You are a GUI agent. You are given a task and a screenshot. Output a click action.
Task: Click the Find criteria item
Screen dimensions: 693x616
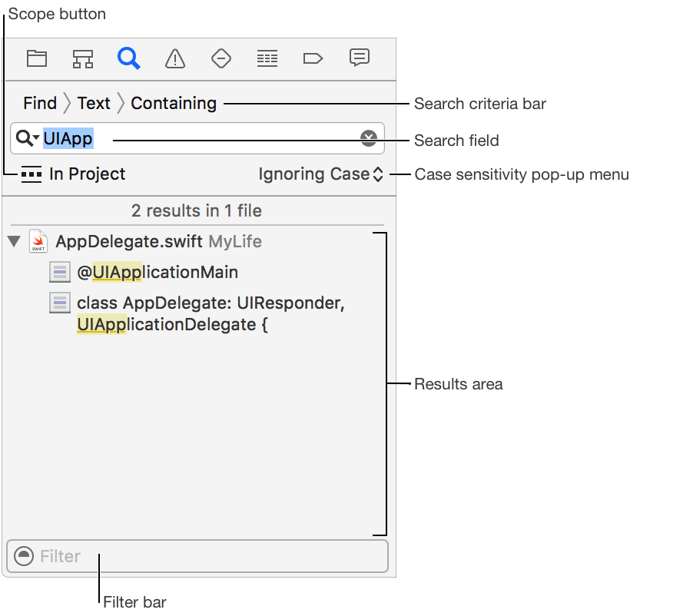point(40,103)
